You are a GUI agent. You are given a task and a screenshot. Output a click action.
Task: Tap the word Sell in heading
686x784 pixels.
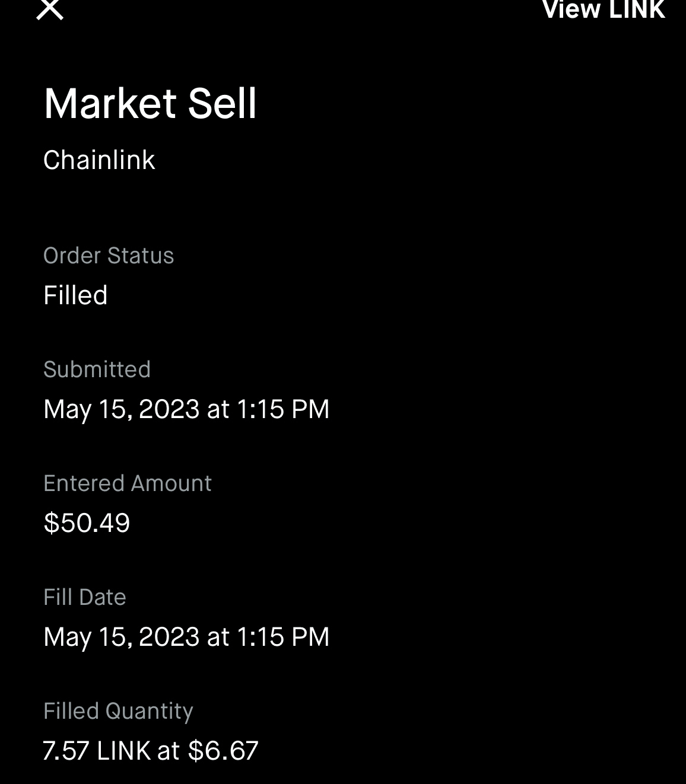(223, 104)
